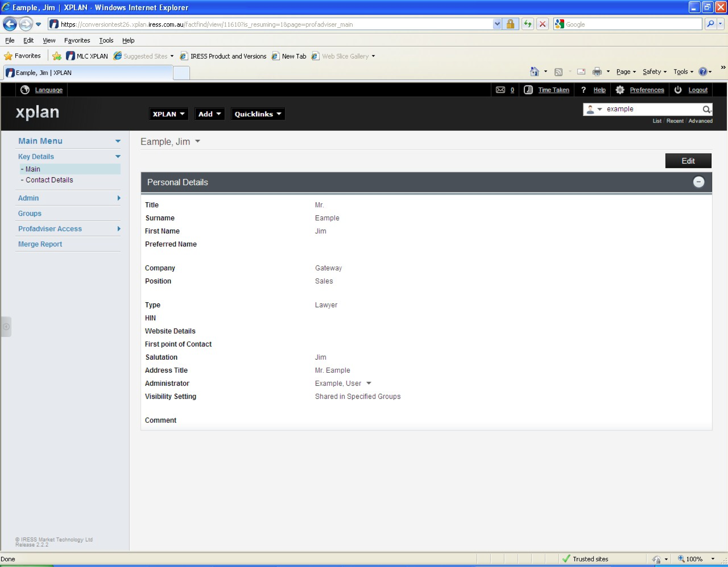The width and height of the screenshot is (728, 567).
Task: Click the Preferences gear icon
Action: 620,90
